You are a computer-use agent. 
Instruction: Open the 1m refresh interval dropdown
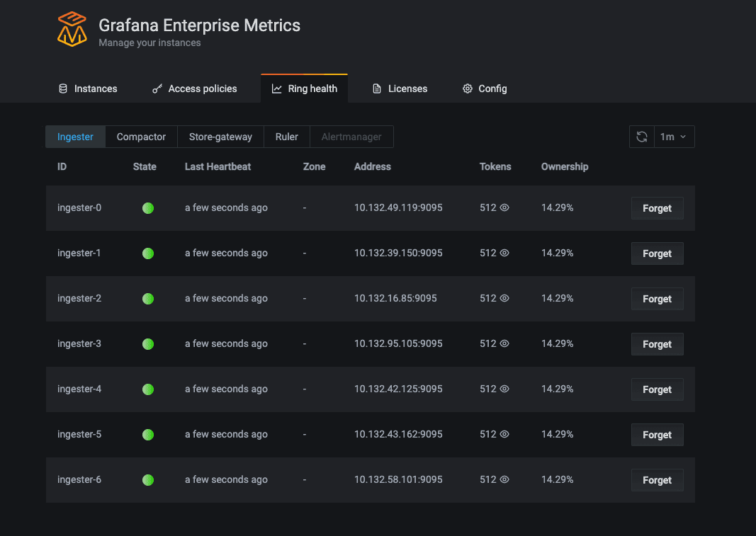pyautogui.click(x=674, y=137)
